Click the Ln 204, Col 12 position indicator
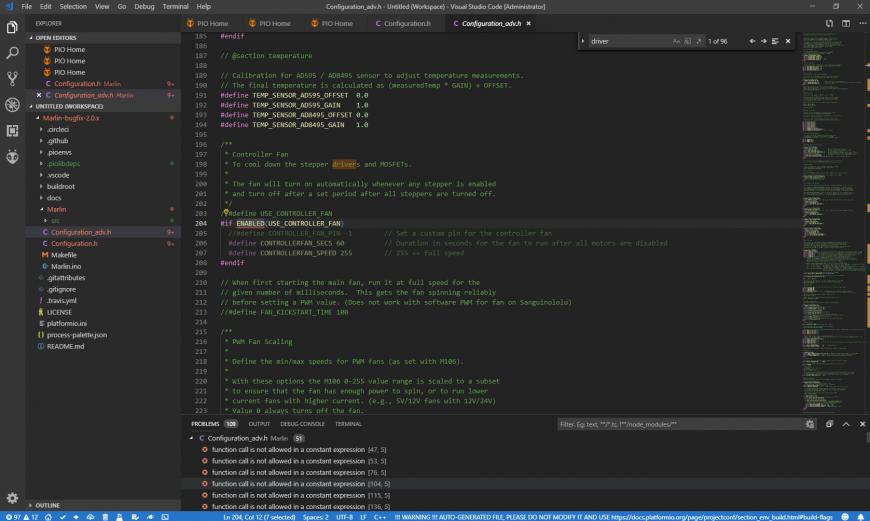 tap(259, 517)
